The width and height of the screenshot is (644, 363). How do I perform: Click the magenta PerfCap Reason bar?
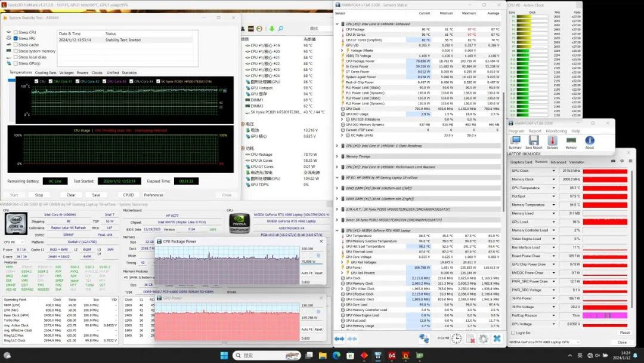coord(605,315)
